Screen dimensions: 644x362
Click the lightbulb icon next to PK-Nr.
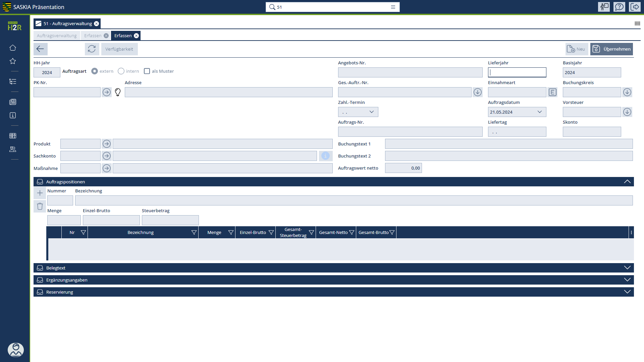(118, 92)
